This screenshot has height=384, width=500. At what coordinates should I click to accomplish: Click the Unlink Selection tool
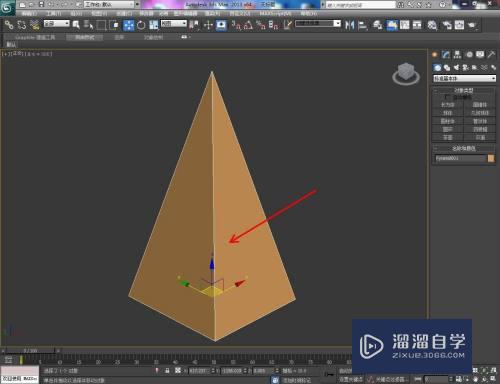(22, 25)
